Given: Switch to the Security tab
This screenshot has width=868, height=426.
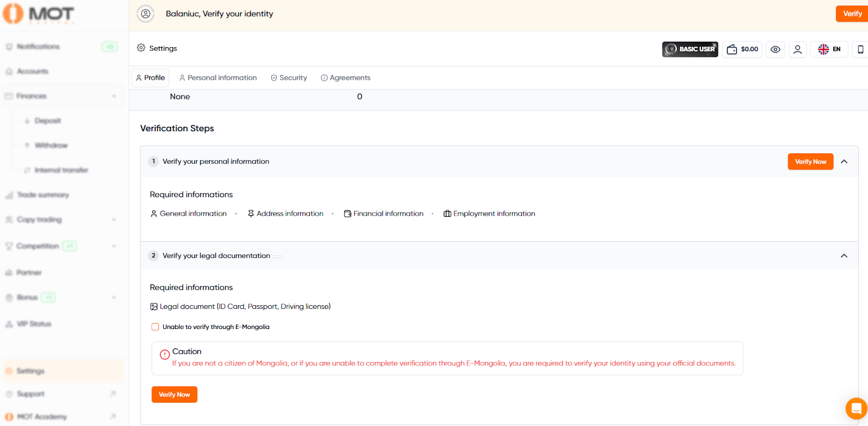Looking at the screenshot, I should click(289, 78).
